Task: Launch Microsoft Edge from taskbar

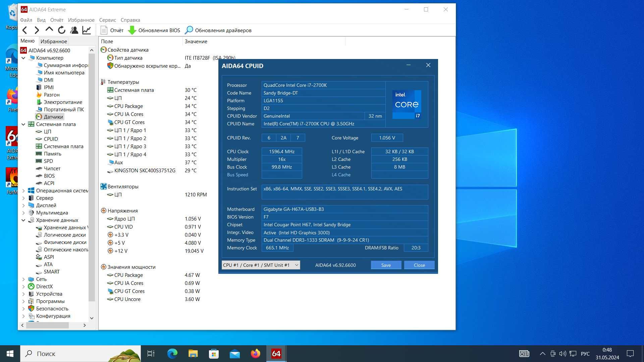Action: pyautogui.click(x=172, y=354)
